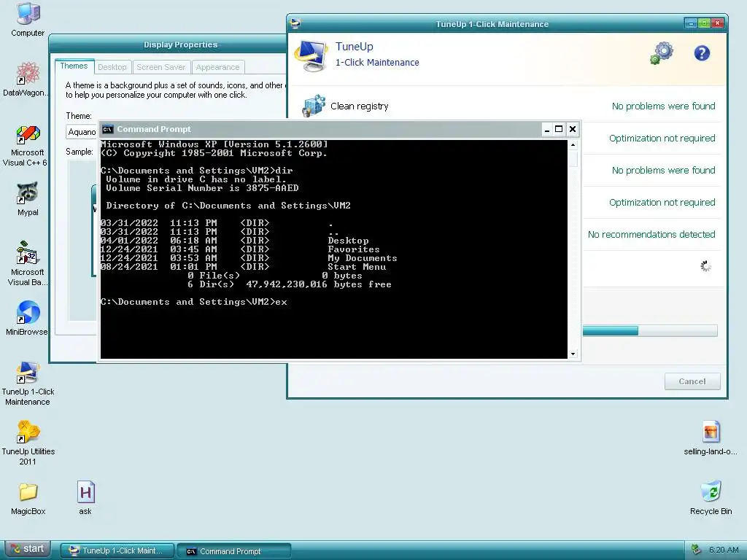Click Command Prompt scrollbar up arrow
The image size is (747, 560).
(573, 145)
